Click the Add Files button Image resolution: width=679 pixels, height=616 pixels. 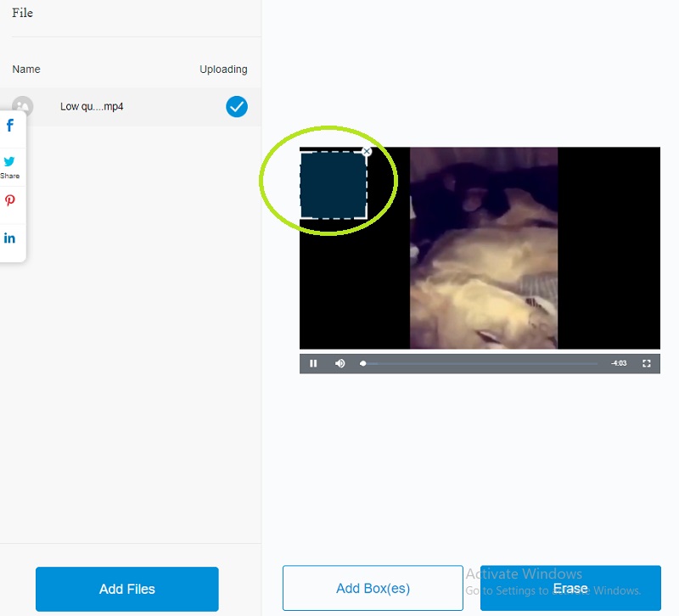(126, 589)
